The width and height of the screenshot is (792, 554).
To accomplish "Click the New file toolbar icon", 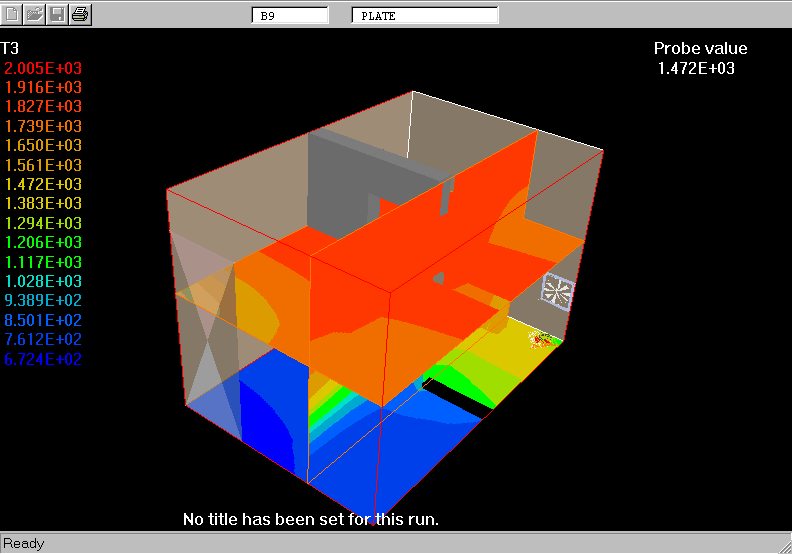I will (x=13, y=15).
